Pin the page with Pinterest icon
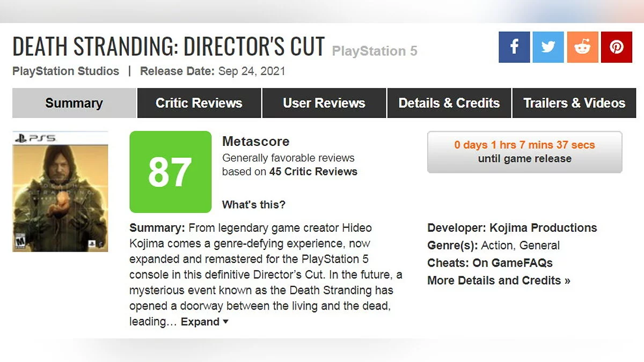The image size is (644, 362). click(x=616, y=47)
